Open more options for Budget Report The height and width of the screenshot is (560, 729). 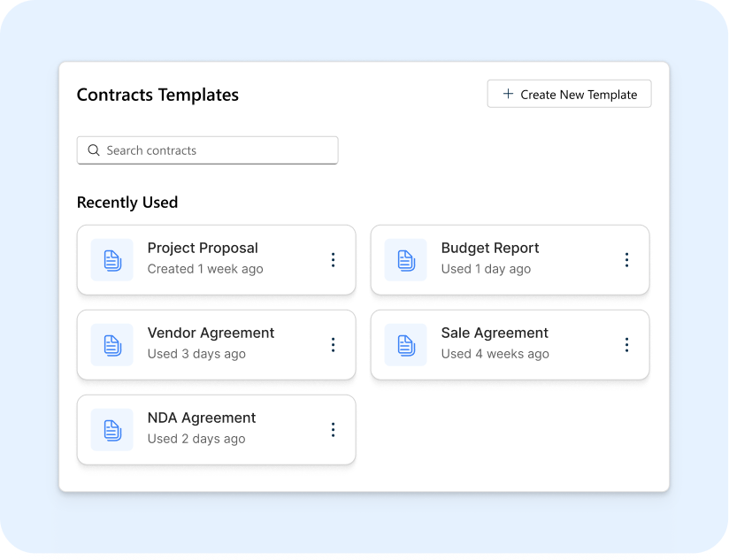coord(626,260)
